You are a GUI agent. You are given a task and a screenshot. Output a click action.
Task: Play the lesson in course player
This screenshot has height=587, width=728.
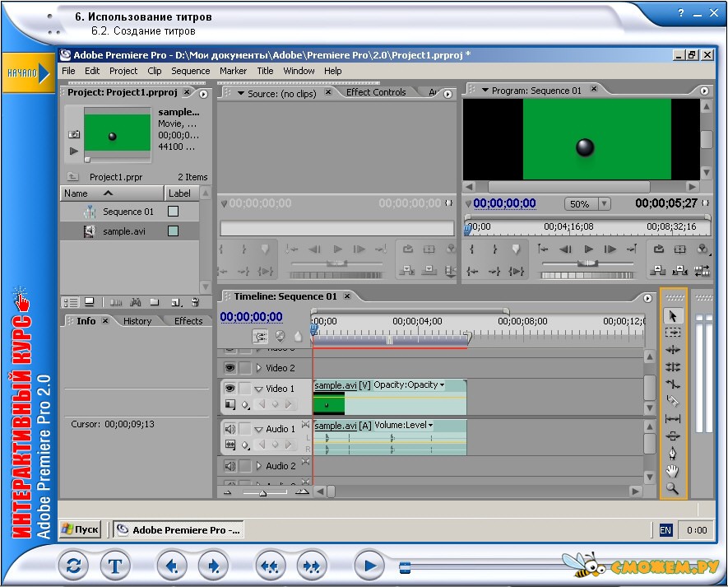pos(369,566)
